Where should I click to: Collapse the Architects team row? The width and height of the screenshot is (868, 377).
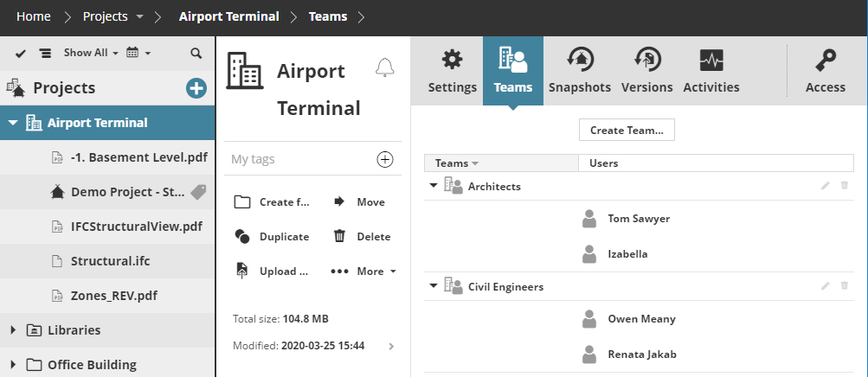433,186
